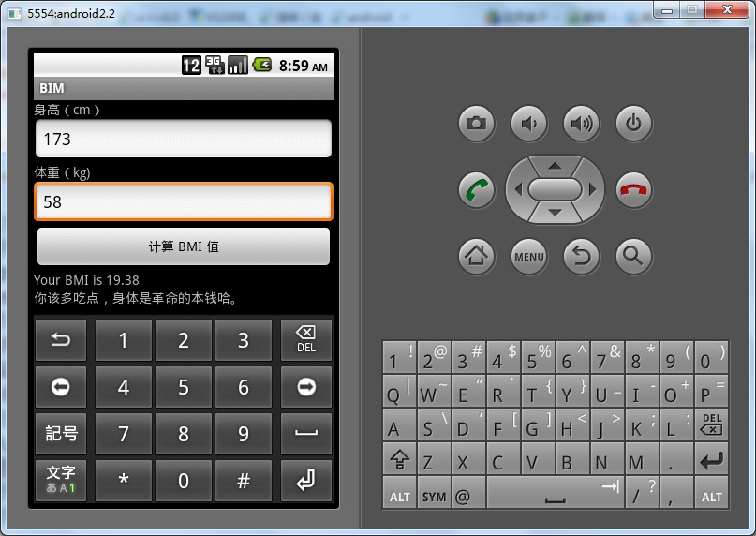Click the D-pad left arrow

[518, 189]
